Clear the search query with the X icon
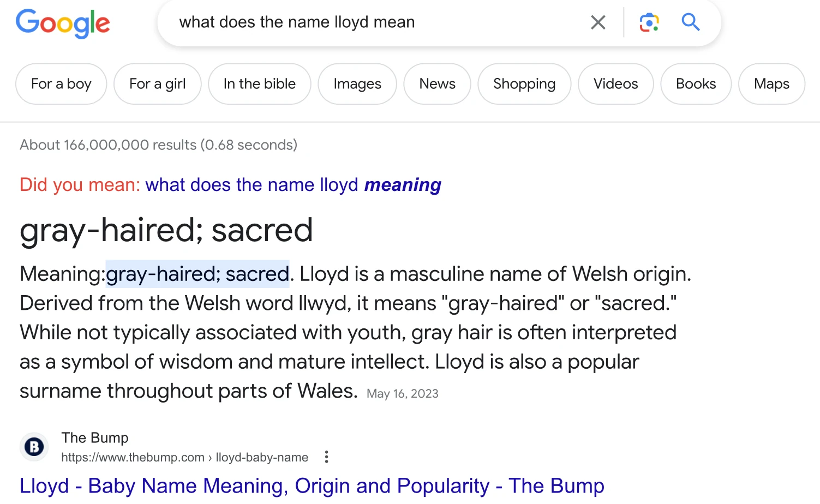The width and height of the screenshot is (820, 504). (x=598, y=22)
